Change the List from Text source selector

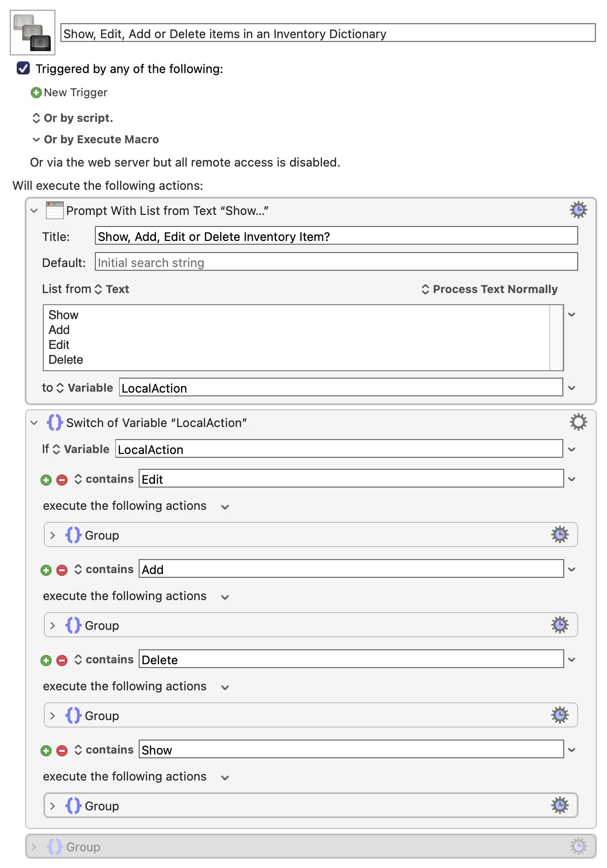(112, 289)
